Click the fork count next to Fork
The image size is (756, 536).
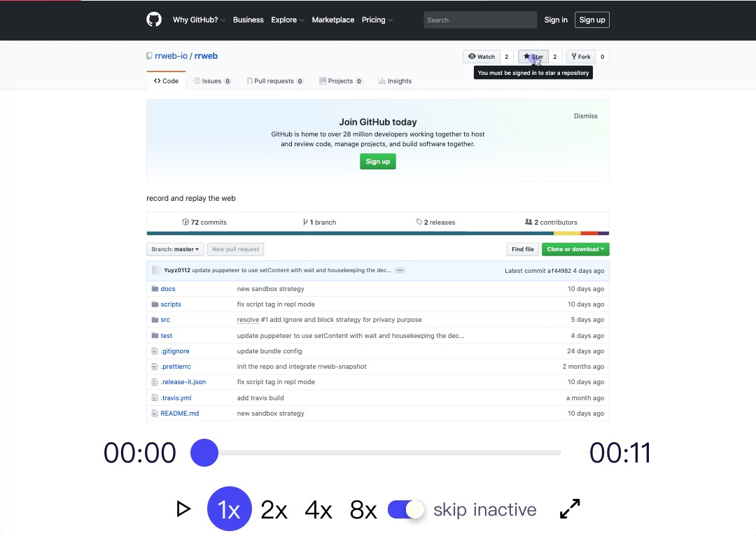602,57
